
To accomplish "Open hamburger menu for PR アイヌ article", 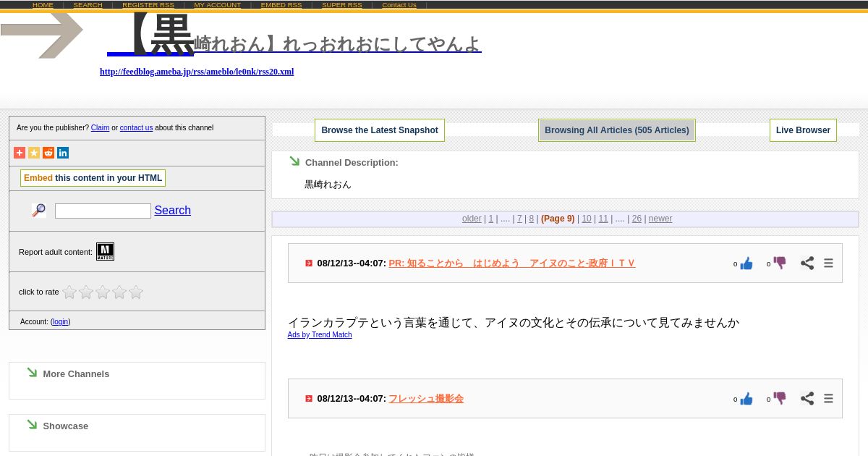I will [x=828, y=263].
